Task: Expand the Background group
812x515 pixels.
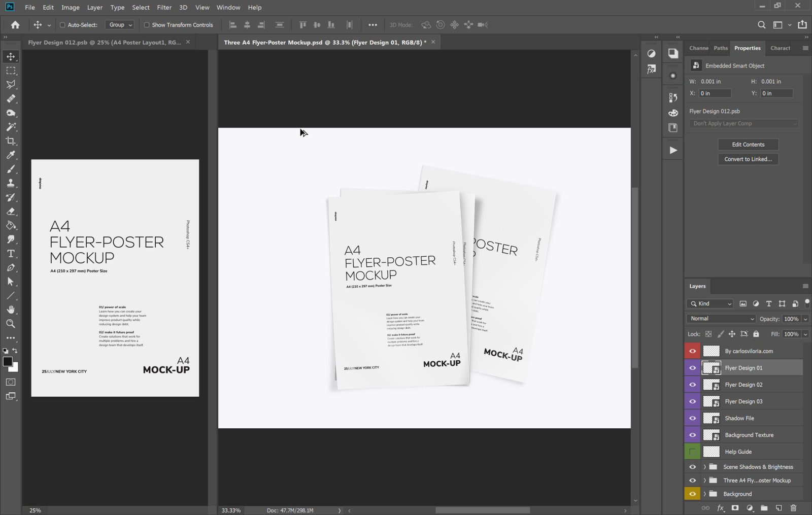Action: coord(704,494)
